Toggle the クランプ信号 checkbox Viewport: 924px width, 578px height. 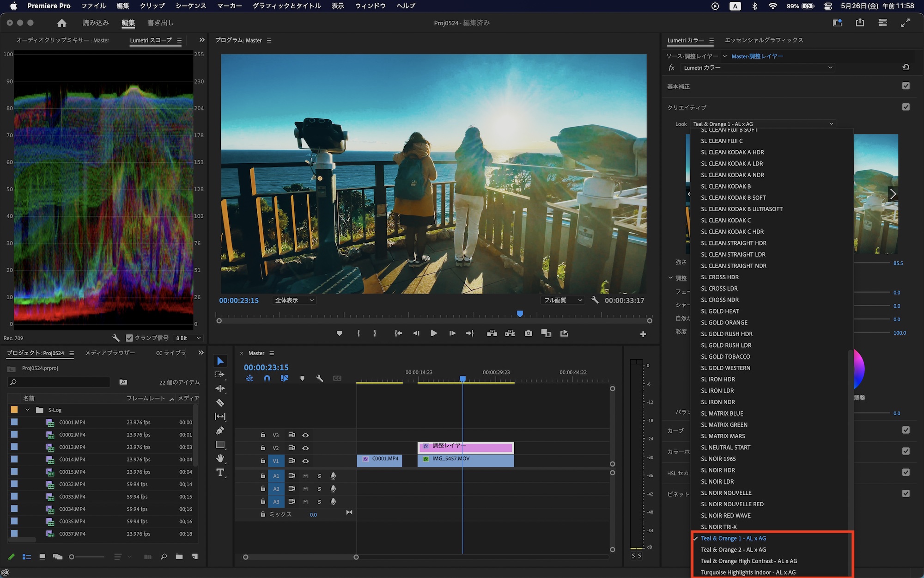coord(129,338)
